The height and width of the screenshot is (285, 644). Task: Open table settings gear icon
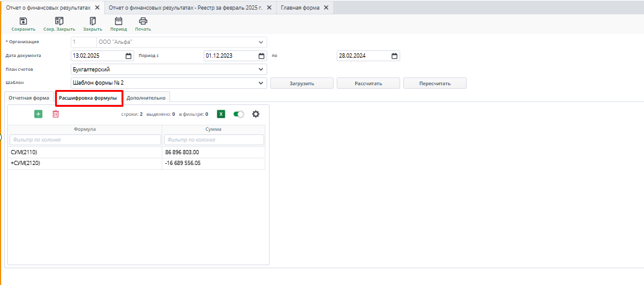pos(256,114)
